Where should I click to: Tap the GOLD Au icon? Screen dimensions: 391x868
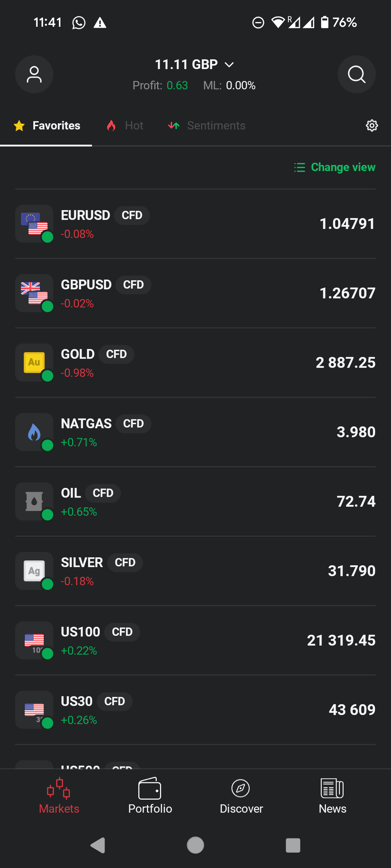[x=34, y=362]
